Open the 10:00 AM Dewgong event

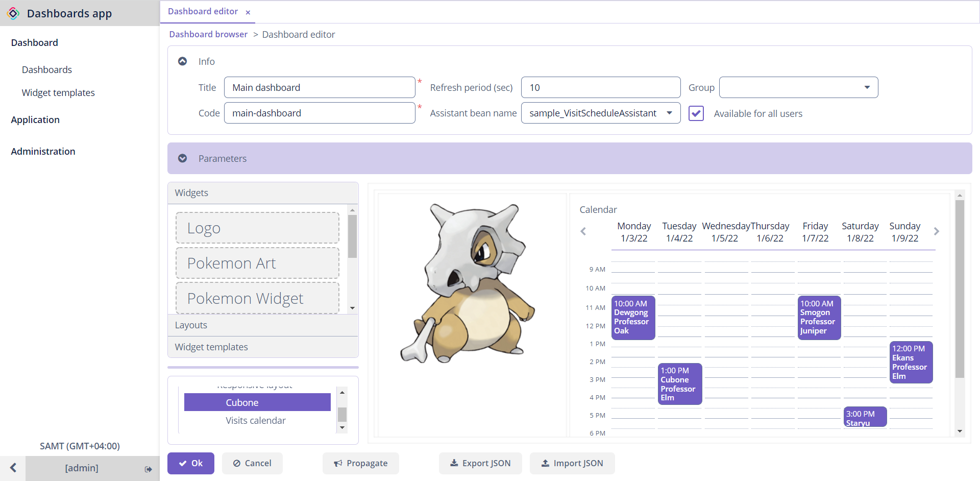tap(633, 317)
